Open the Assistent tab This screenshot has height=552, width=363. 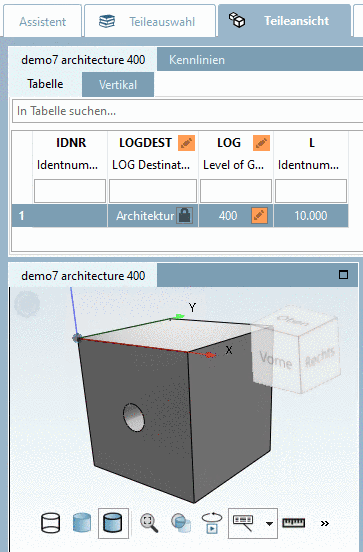pos(43,21)
